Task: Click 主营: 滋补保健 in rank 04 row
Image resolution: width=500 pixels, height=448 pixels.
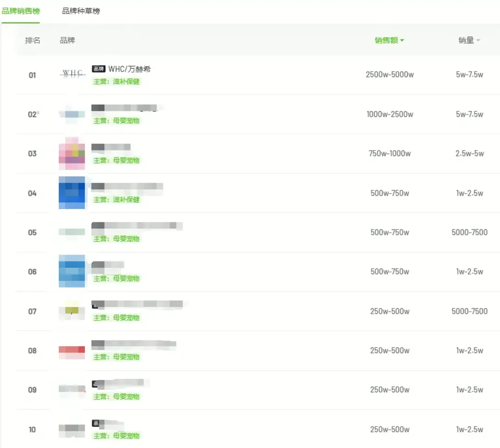Action: 116,200
